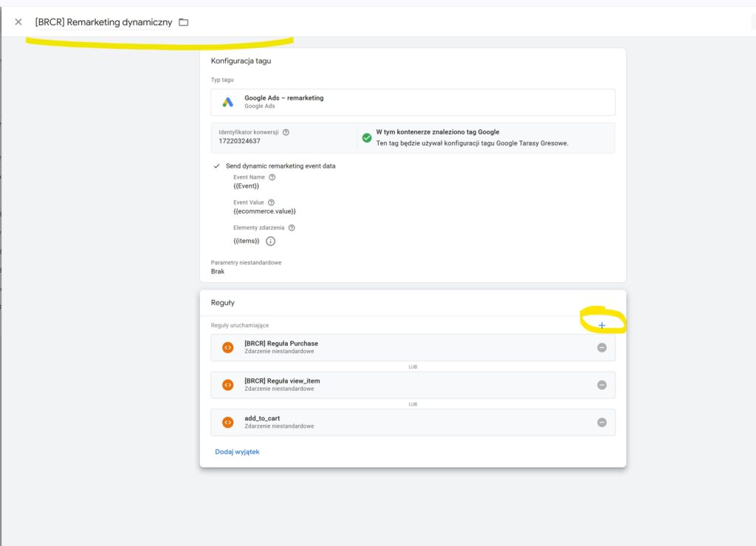Image resolution: width=756 pixels, height=546 pixels.
Task: Close the tag editor panel
Action: click(18, 22)
